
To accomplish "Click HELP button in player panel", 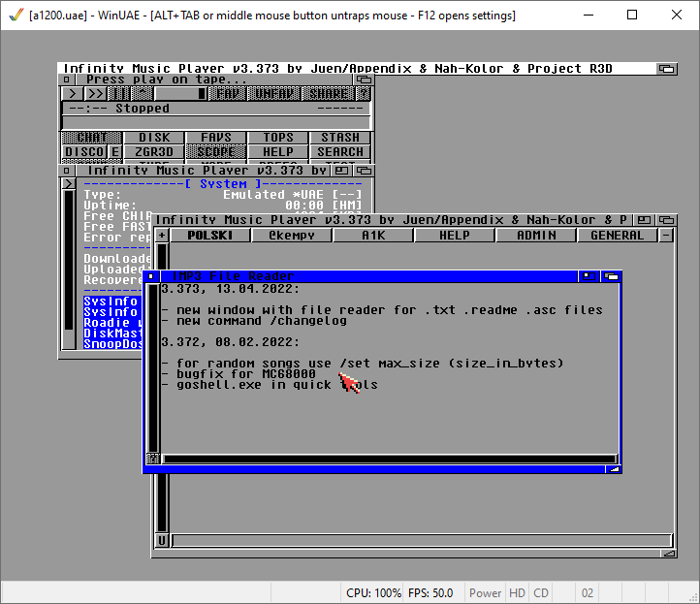I will pyautogui.click(x=278, y=152).
